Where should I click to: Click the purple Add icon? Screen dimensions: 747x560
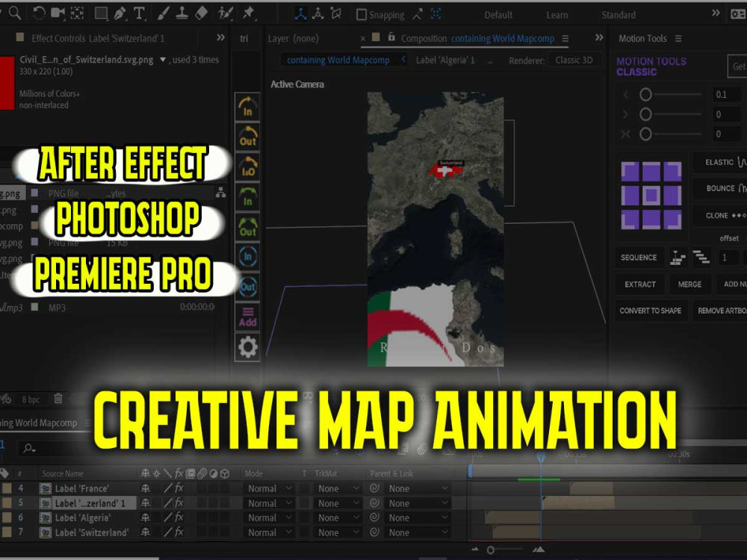pos(247,317)
